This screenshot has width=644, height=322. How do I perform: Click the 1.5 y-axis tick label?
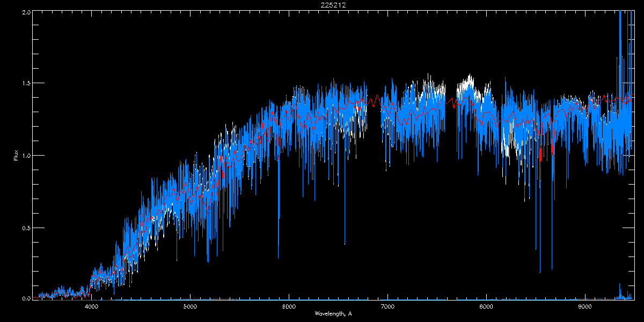(25, 84)
